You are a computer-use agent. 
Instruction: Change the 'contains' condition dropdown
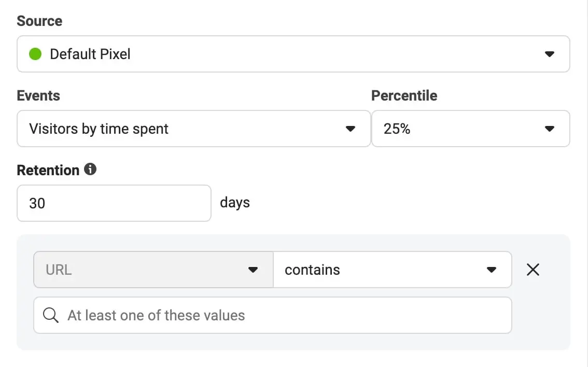tap(392, 270)
